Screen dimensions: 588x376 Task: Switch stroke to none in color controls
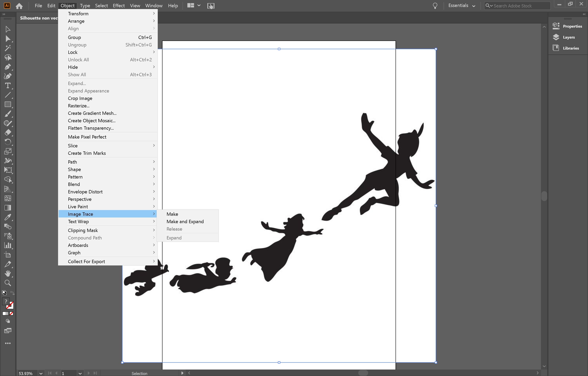tap(12, 314)
